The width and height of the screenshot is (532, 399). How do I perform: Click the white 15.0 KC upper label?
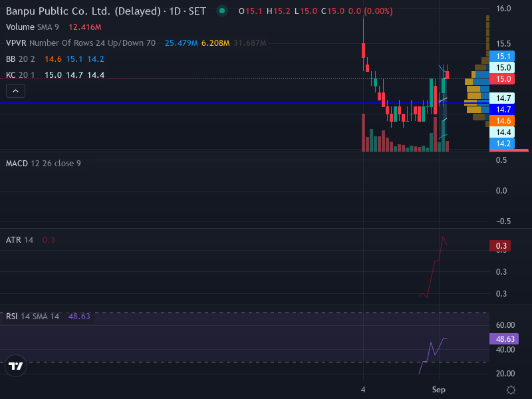pyautogui.click(x=502, y=68)
